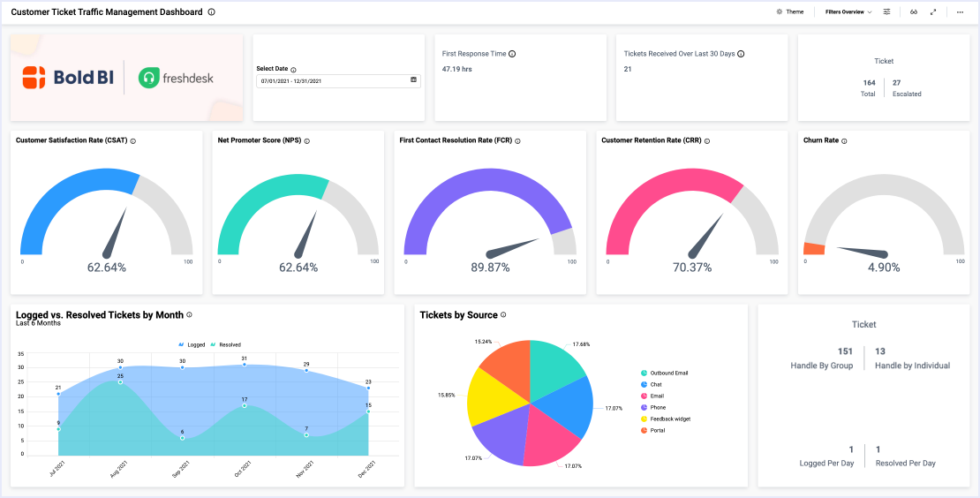
Task: Click the Net Promoter Score info icon
Action: point(307,141)
